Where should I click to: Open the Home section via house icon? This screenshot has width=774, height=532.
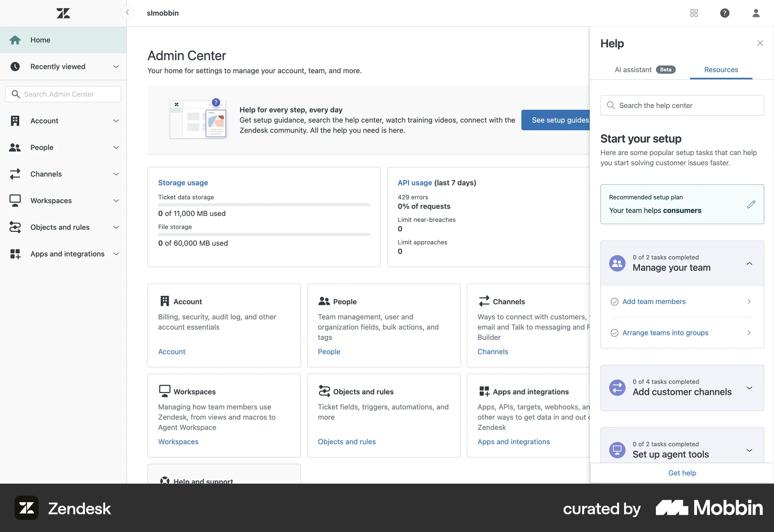click(x=15, y=40)
